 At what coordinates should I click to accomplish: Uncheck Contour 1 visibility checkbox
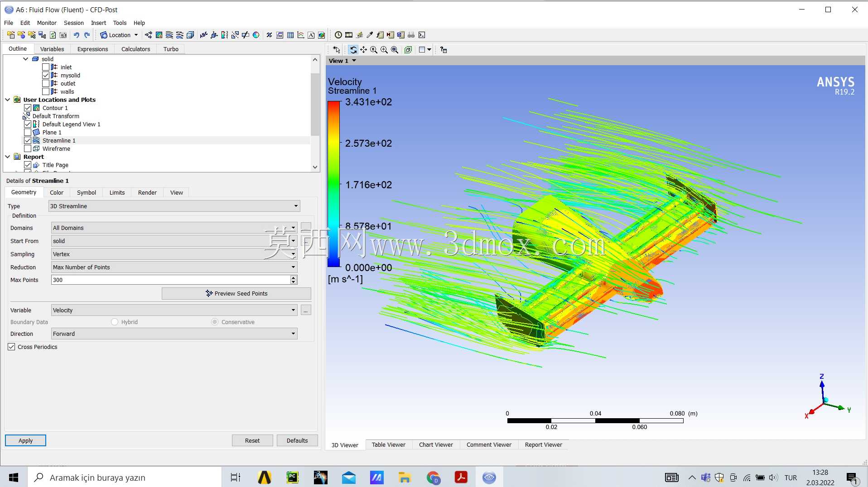pos(28,108)
